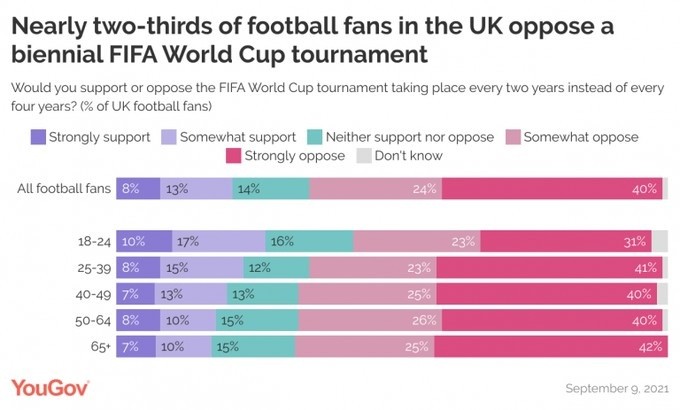The width and height of the screenshot is (680, 410).
Task: Click the 40-49 age group label
Action: click(93, 295)
